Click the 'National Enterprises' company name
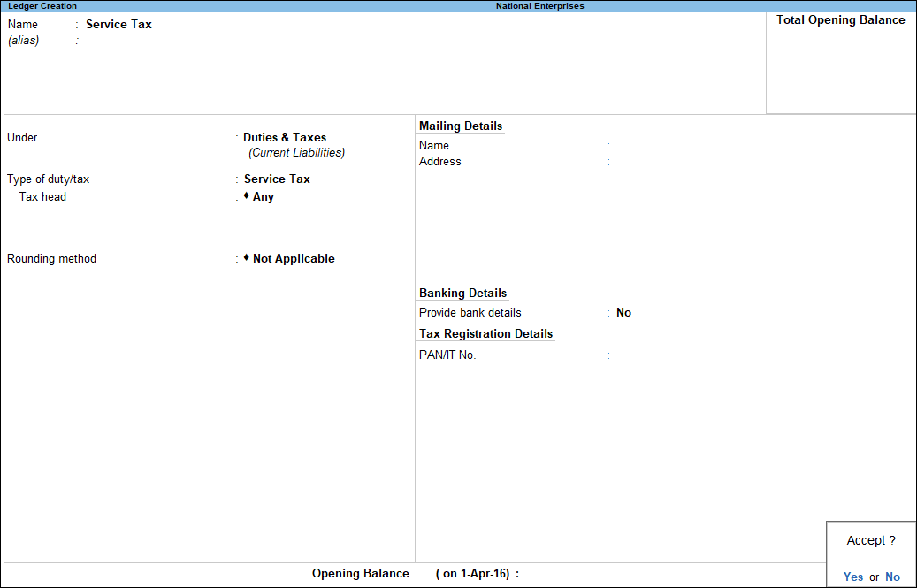 coord(539,6)
